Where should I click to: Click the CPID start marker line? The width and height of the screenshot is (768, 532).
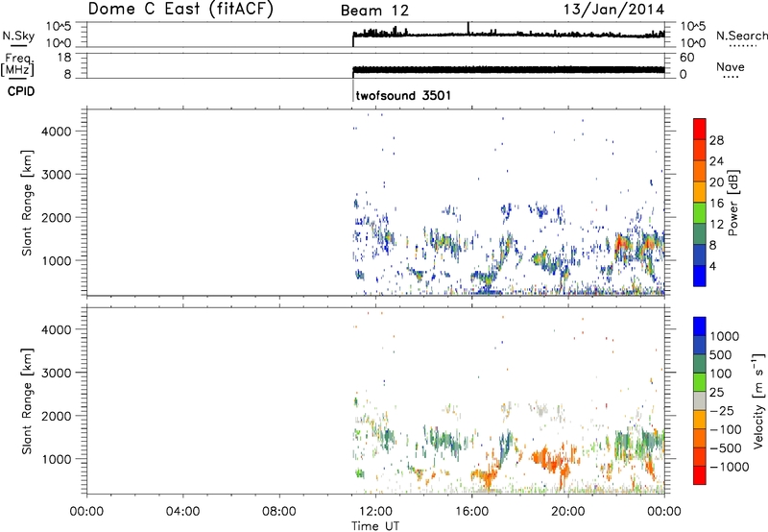pos(353,90)
